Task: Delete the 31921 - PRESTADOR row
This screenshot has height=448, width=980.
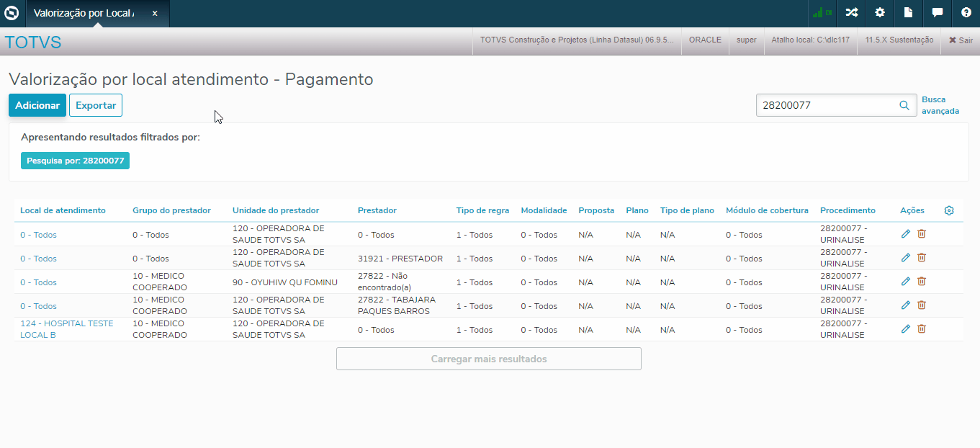Action: (922, 257)
